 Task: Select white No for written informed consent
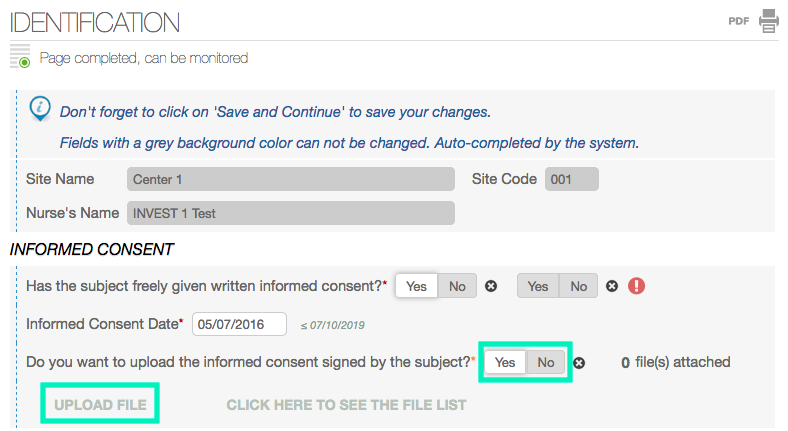tap(457, 286)
